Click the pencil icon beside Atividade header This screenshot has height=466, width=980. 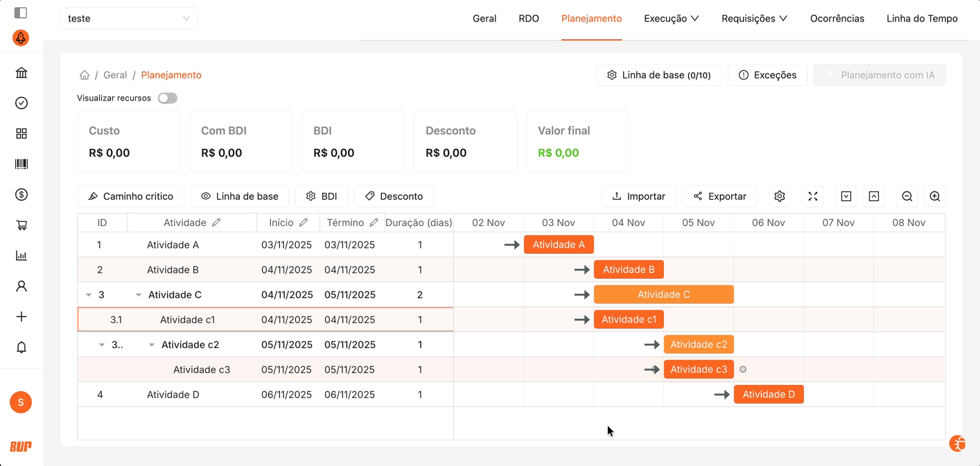(216, 223)
